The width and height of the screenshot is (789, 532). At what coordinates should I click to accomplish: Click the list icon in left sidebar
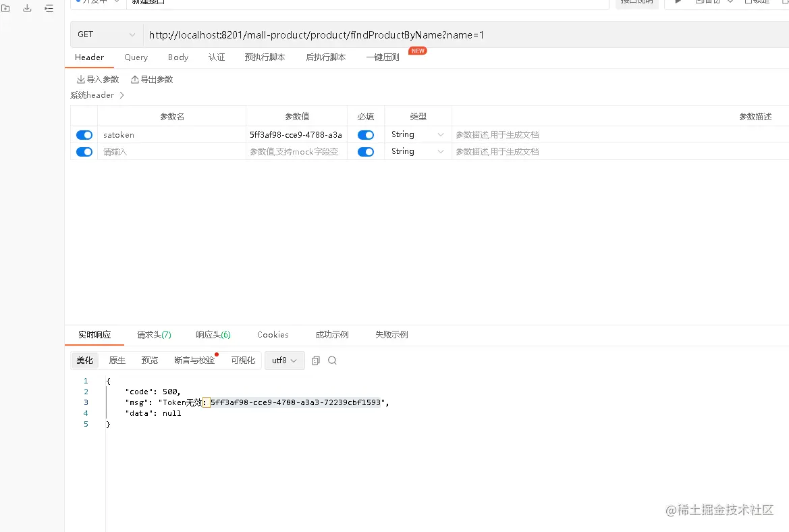click(x=48, y=8)
